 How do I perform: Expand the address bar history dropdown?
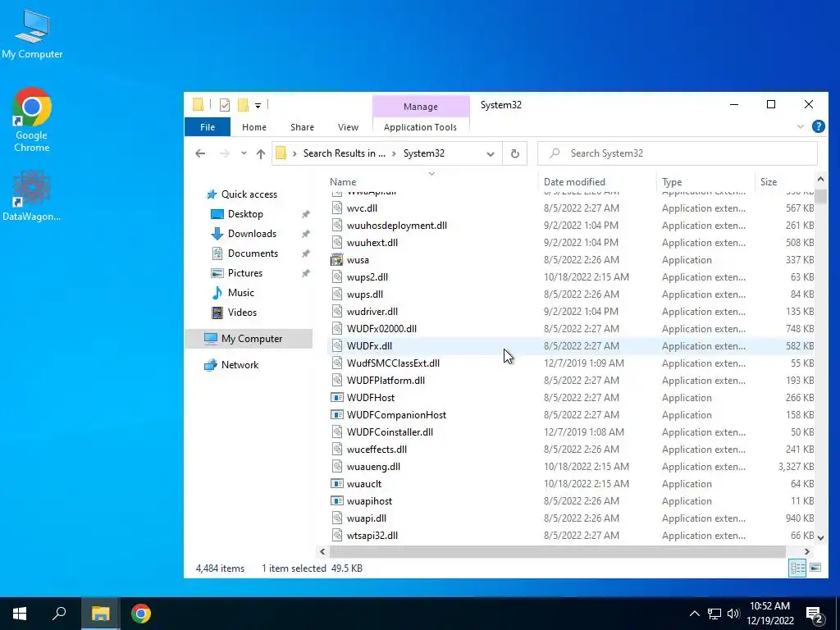pyautogui.click(x=491, y=153)
